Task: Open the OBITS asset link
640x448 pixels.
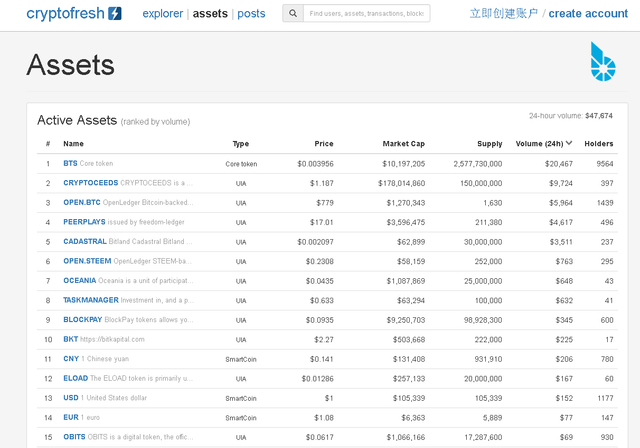Action: point(74,437)
